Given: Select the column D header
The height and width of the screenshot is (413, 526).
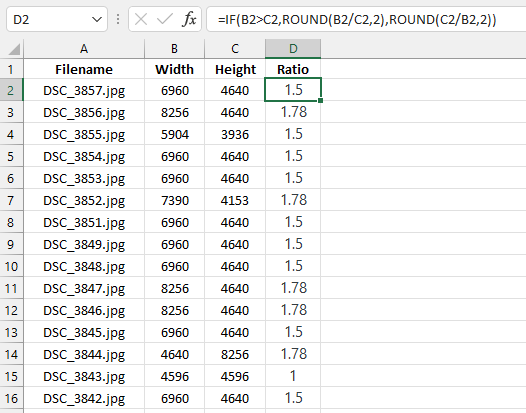Looking at the screenshot, I should click(293, 49).
